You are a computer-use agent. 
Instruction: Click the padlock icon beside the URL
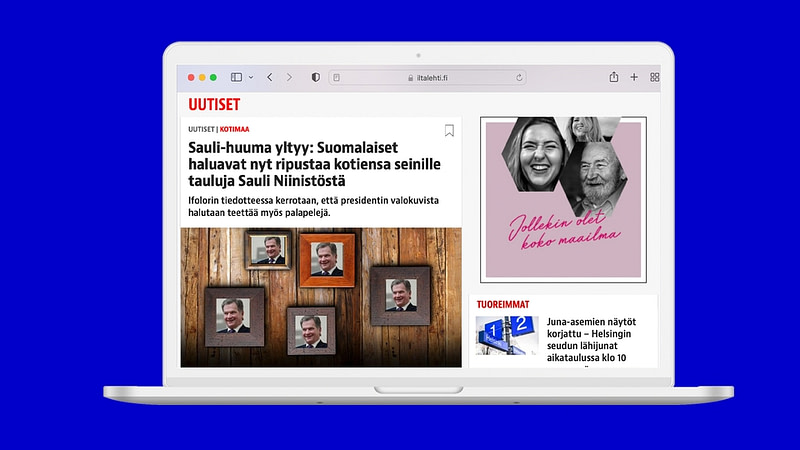411,78
